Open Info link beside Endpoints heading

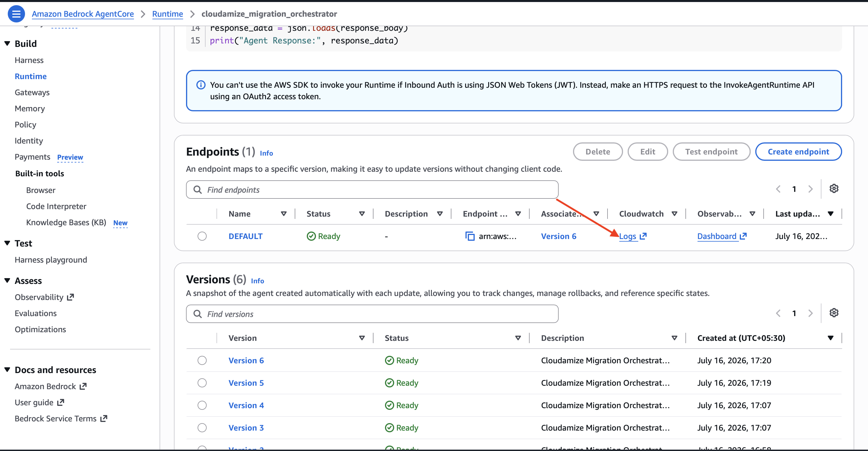pyautogui.click(x=266, y=153)
